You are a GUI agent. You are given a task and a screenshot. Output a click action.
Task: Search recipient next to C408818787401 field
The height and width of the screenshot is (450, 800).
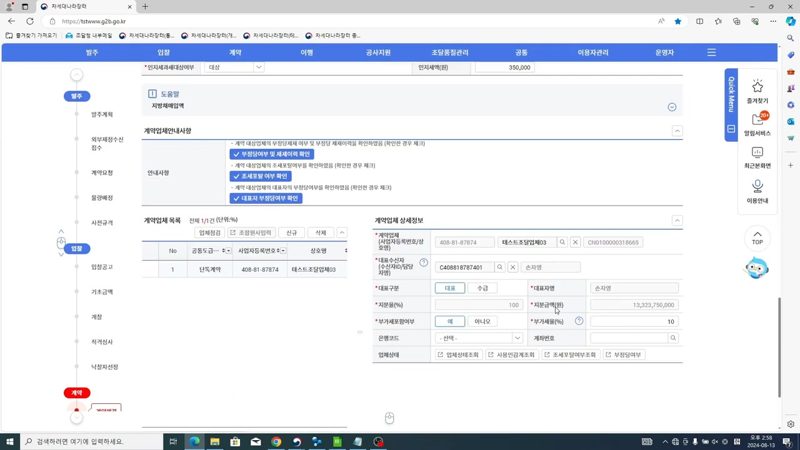click(499, 267)
